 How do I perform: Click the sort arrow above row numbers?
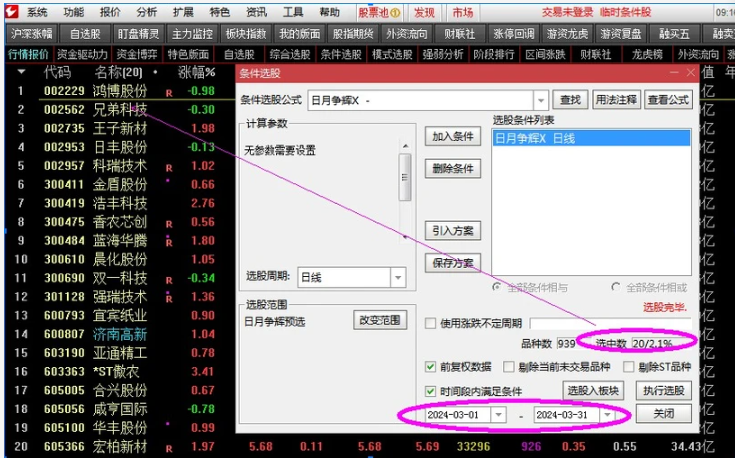click(x=21, y=72)
